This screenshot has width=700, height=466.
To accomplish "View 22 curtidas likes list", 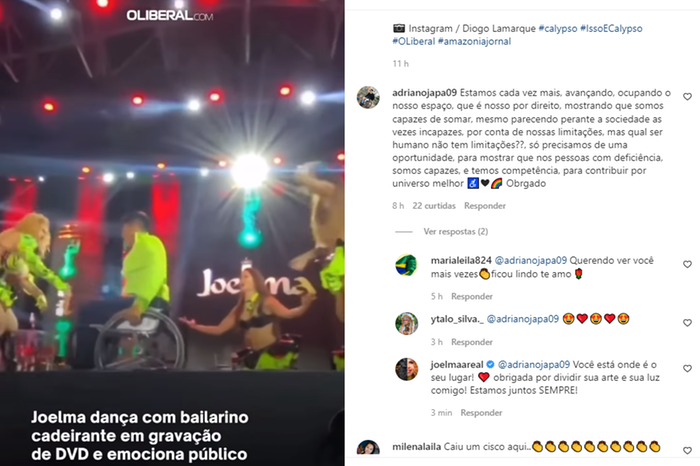I will pyautogui.click(x=434, y=206).
